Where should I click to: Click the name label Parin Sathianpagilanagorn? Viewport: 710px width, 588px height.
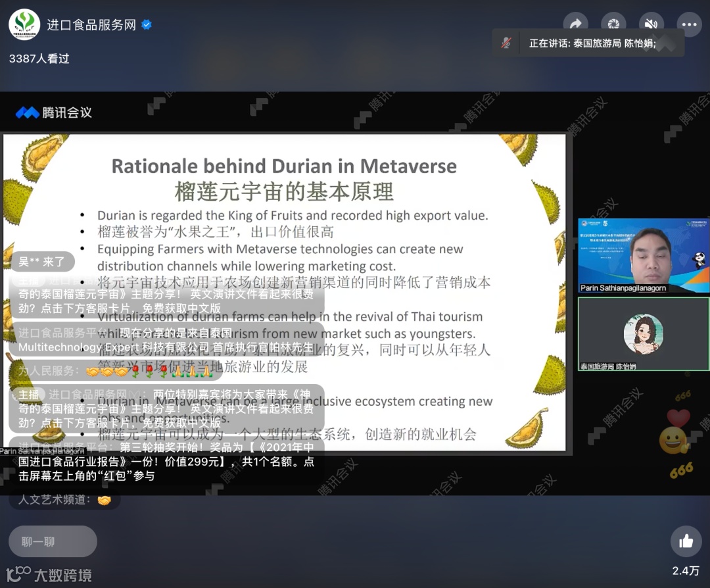pos(623,288)
